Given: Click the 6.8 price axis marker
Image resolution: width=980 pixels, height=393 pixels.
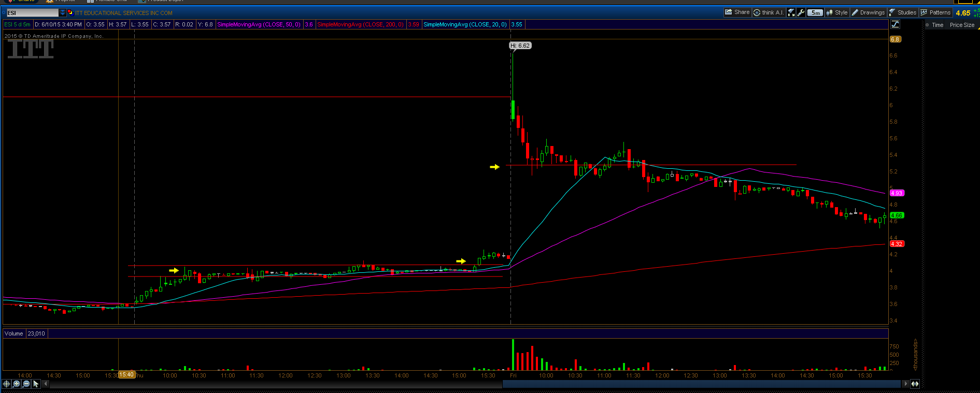Looking at the screenshot, I should pyautogui.click(x=895, y=39).
